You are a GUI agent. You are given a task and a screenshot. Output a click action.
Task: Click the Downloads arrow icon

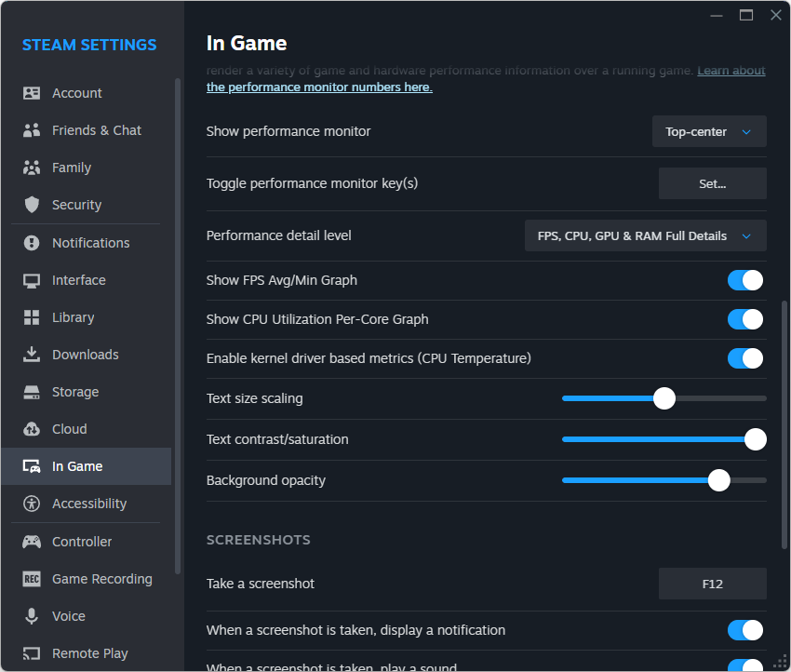[32, 355]
